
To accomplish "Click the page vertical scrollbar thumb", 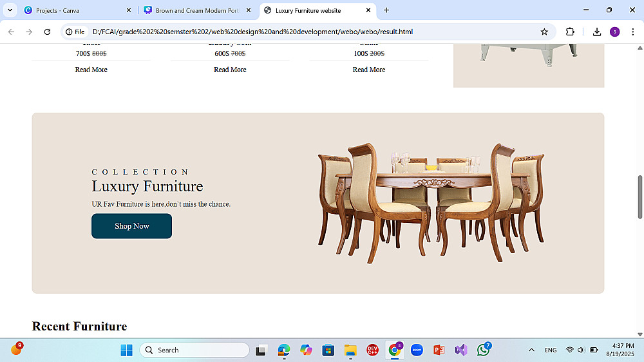I will tap(640, 197).
